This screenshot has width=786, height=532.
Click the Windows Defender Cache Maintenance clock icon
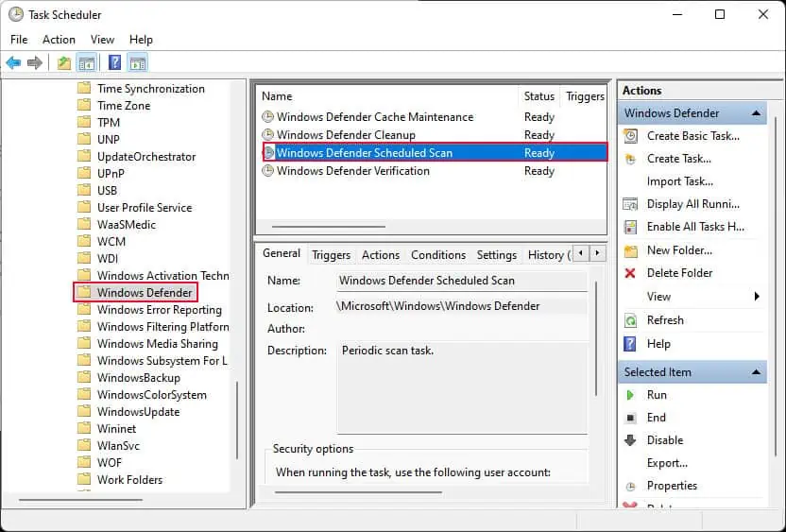coord(268,117)
